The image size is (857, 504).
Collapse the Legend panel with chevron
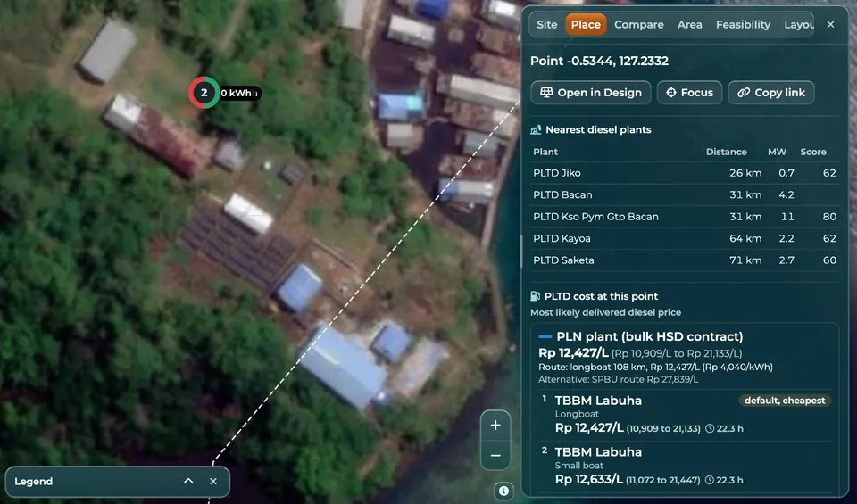point(188,481)
